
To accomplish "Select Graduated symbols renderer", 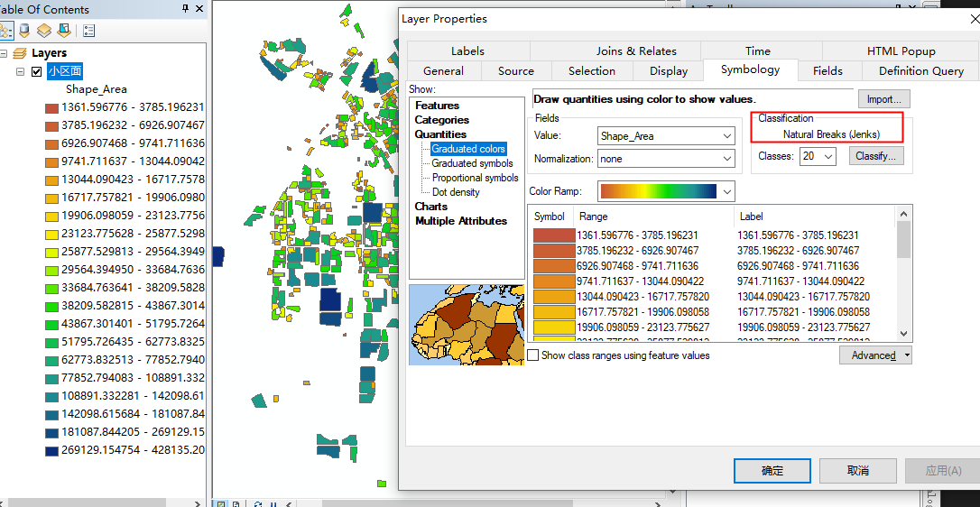I will pyautogui.click(x=472, y=163).
